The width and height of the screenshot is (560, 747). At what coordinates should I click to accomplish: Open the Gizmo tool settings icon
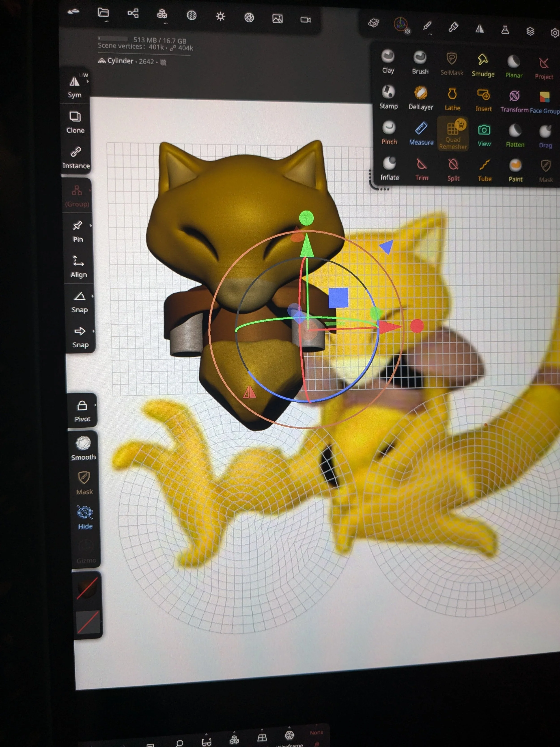pyautogui.click(x=401, y=25)
